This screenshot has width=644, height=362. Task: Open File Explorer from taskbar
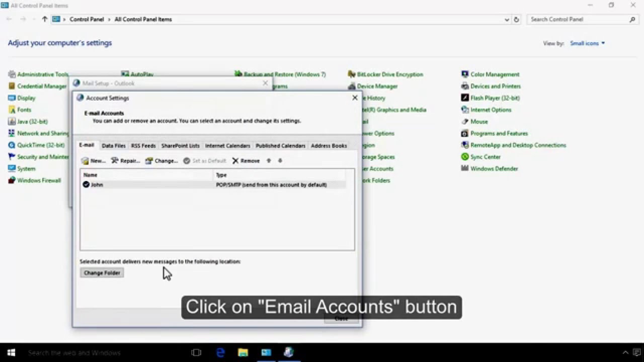(x=243, y=352)
